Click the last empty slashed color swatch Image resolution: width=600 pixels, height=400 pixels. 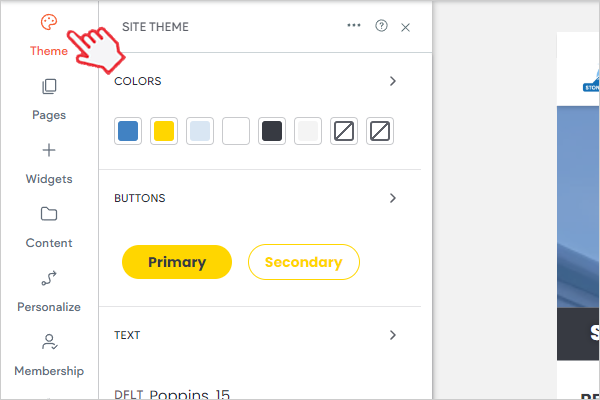[380, 131]
